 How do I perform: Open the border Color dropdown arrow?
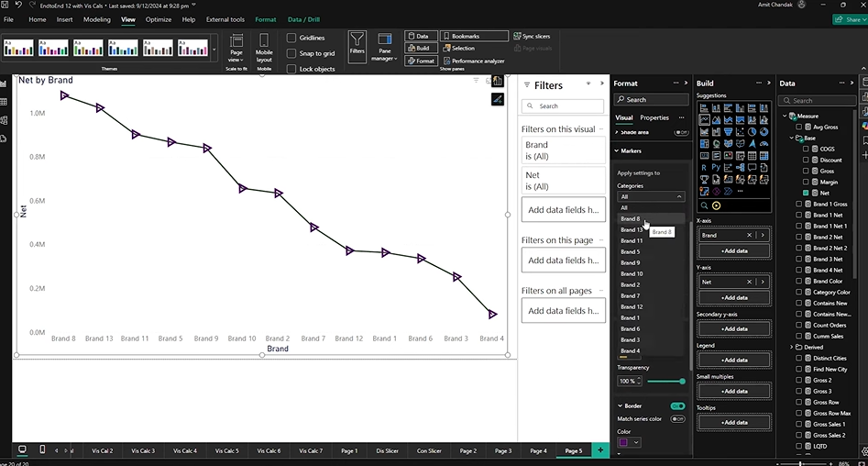click(x=637, y=442)
